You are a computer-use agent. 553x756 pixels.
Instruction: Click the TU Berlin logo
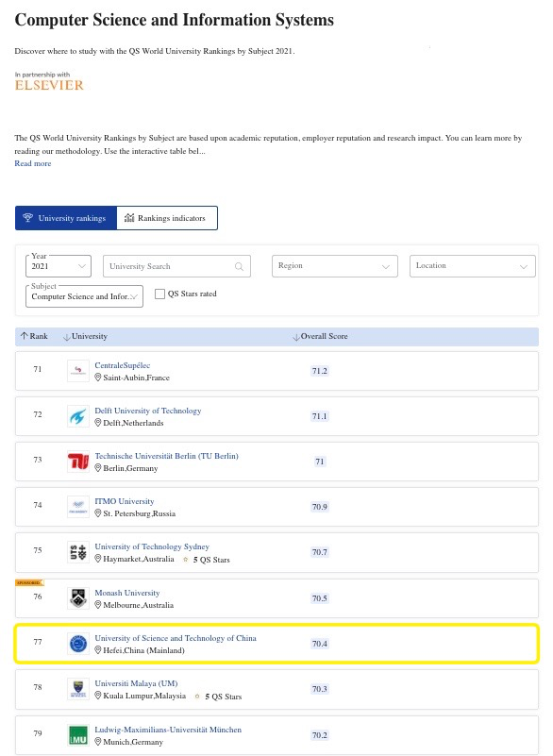[78, 462]
